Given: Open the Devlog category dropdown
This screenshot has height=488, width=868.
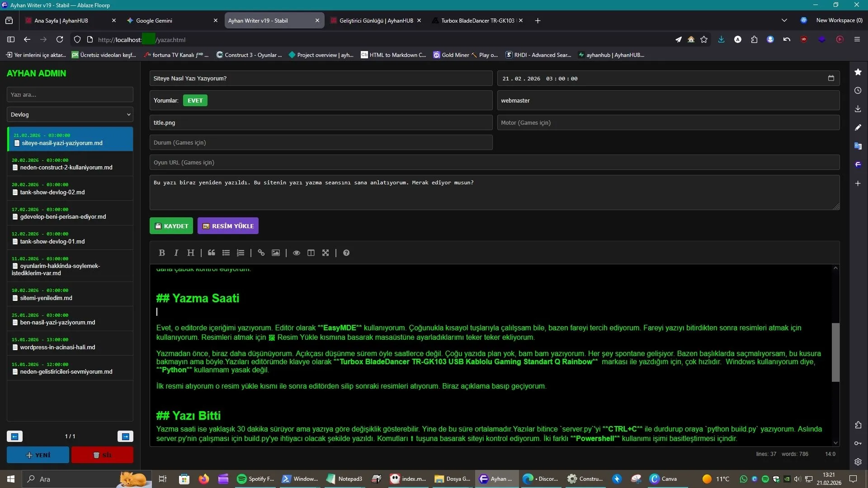Looking at the screenshot, I should pos(70,114).
